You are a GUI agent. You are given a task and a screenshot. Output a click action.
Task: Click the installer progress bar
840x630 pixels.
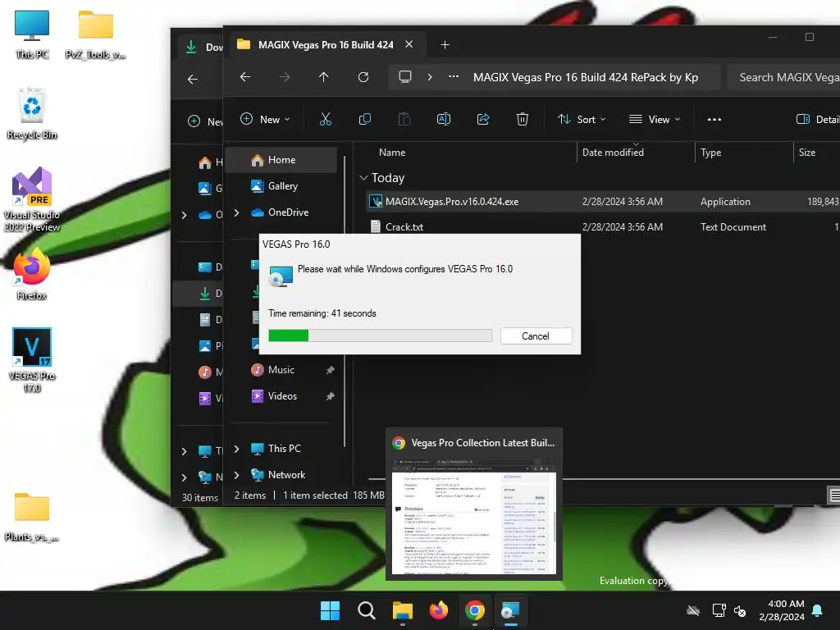[381, 336]
